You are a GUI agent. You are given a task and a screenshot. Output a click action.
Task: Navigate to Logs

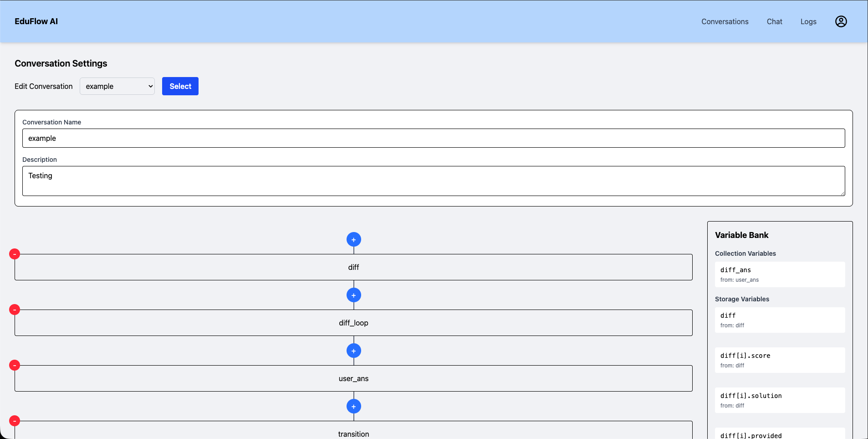pyautogui.click(x=808, y=21)
